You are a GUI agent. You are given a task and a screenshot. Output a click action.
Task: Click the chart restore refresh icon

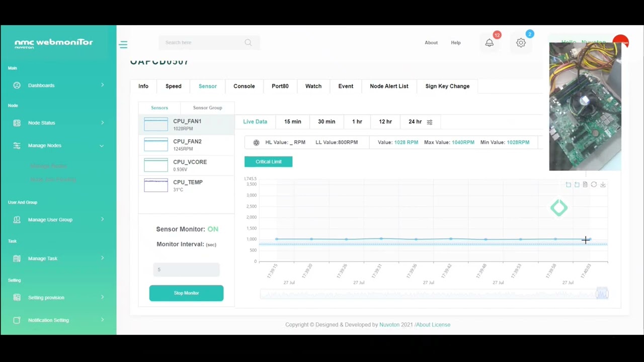(x=594, y=185)
